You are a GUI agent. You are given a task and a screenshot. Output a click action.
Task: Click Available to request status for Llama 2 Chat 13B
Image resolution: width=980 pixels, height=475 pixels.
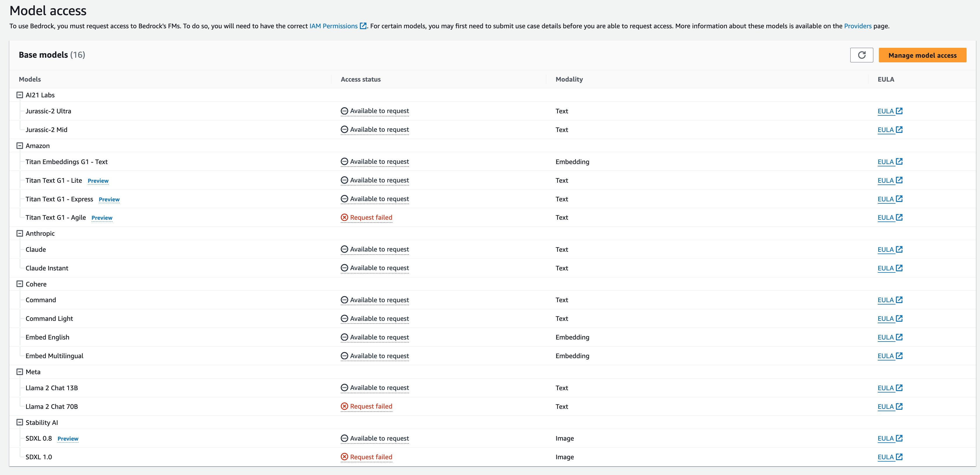375,388
